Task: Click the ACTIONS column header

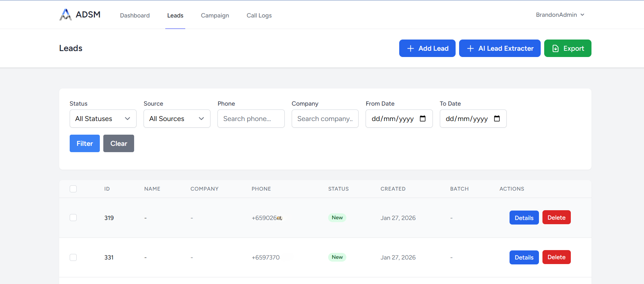Action: tap(512, 189)
